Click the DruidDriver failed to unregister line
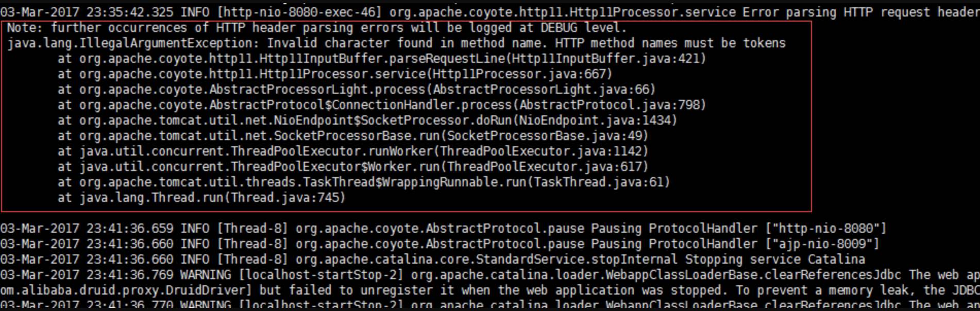 [489, 290]
